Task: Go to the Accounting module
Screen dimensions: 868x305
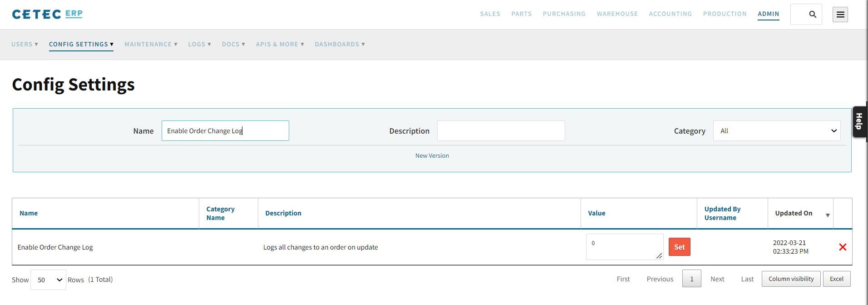Action: point(670,14)
